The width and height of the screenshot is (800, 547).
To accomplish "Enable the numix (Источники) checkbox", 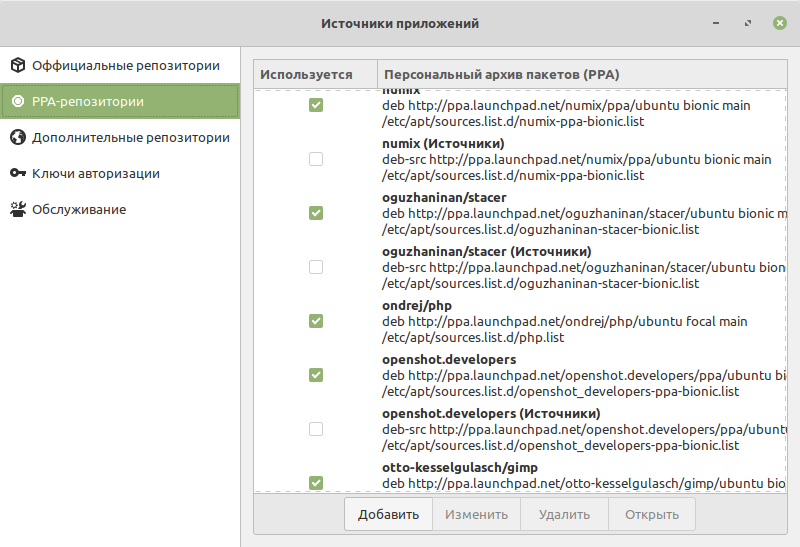I will pyautogui.click(x=316, y=159).
